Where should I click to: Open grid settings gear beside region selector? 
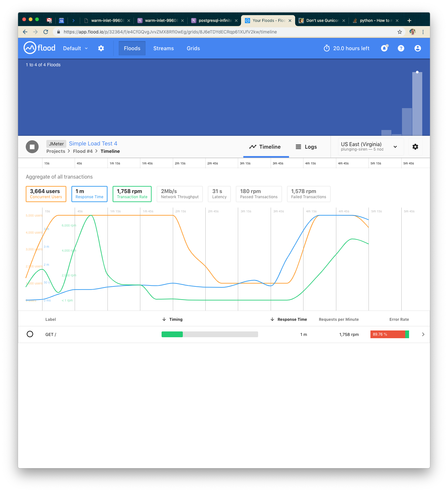click(415, 147)
